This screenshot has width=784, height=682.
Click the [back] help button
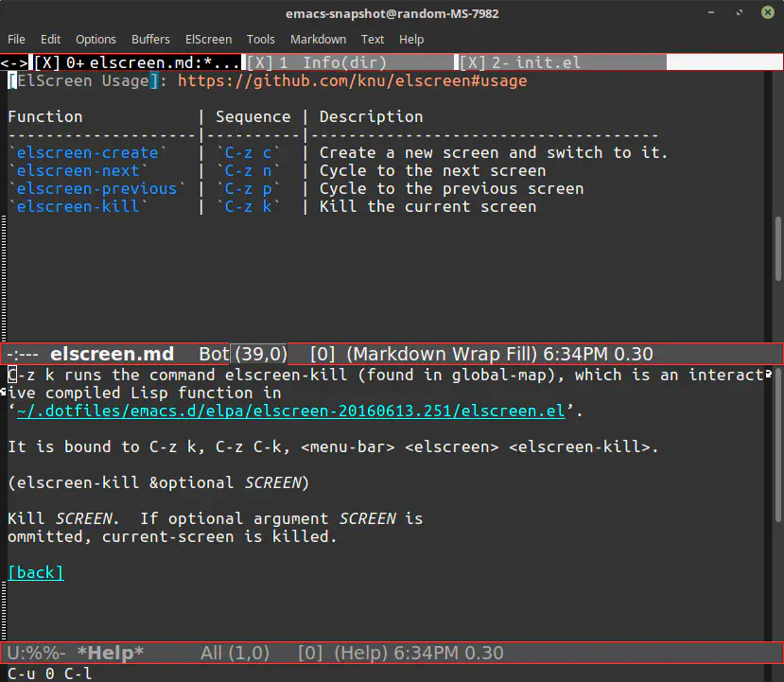(35, 572)
